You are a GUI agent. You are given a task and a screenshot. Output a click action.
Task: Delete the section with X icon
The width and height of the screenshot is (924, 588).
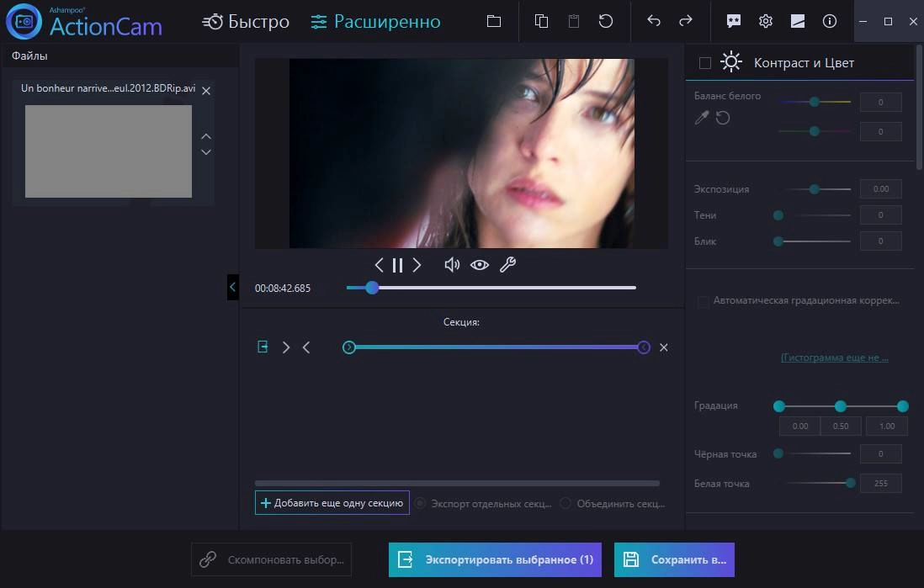tap(663, 347)
